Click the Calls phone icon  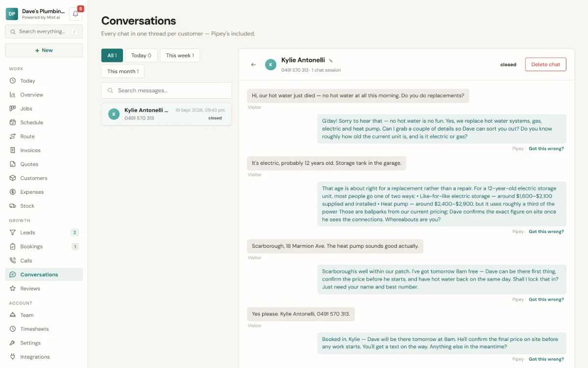click(x=13, y=261)
